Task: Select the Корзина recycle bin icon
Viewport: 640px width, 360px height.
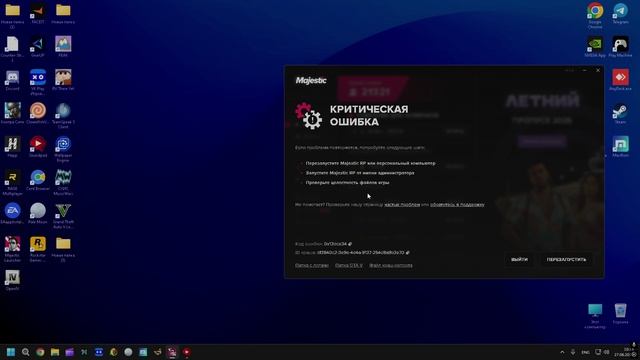Action: coord(620,313)
